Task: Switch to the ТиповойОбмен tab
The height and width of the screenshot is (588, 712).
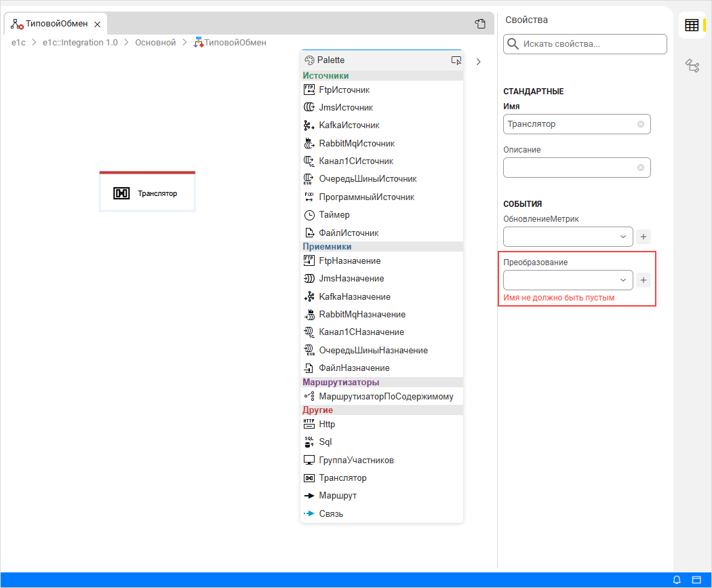Action: pos(56,24)
